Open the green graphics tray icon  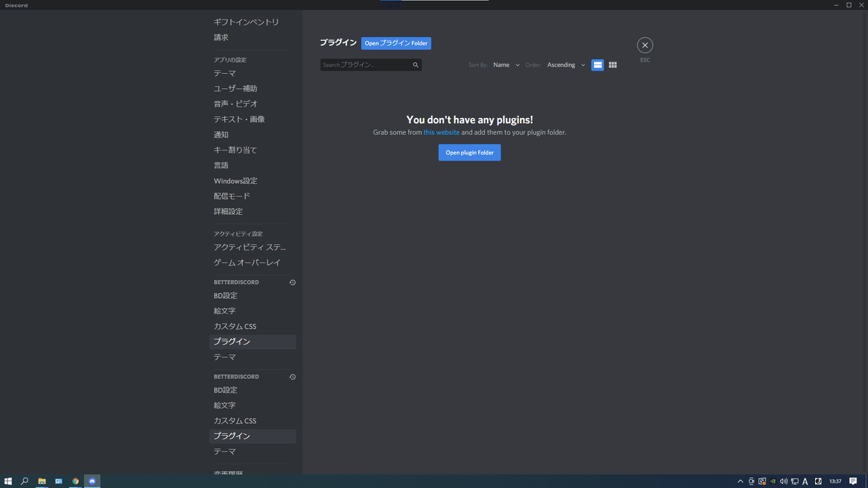773,481
